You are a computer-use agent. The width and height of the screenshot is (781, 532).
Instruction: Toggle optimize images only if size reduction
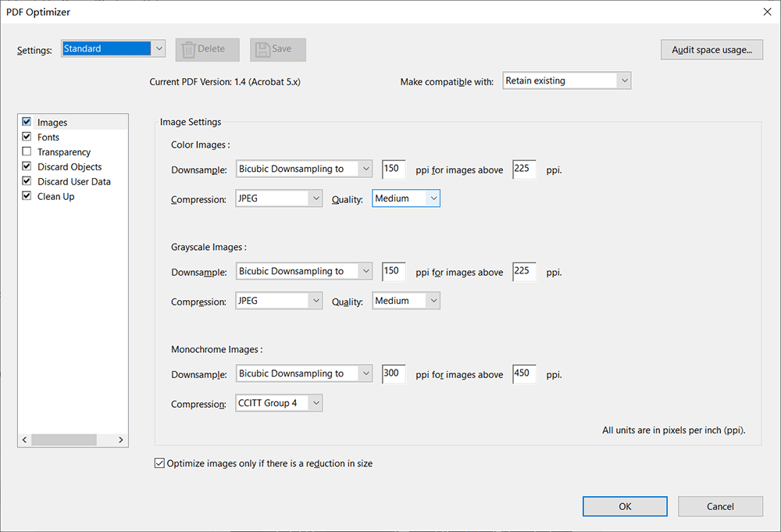pos(160,463)
